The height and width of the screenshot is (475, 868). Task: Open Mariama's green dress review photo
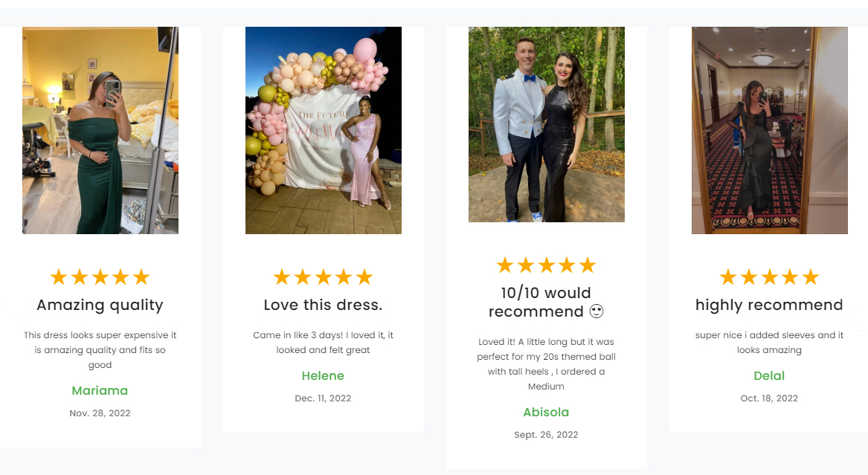tap(100, 130)
